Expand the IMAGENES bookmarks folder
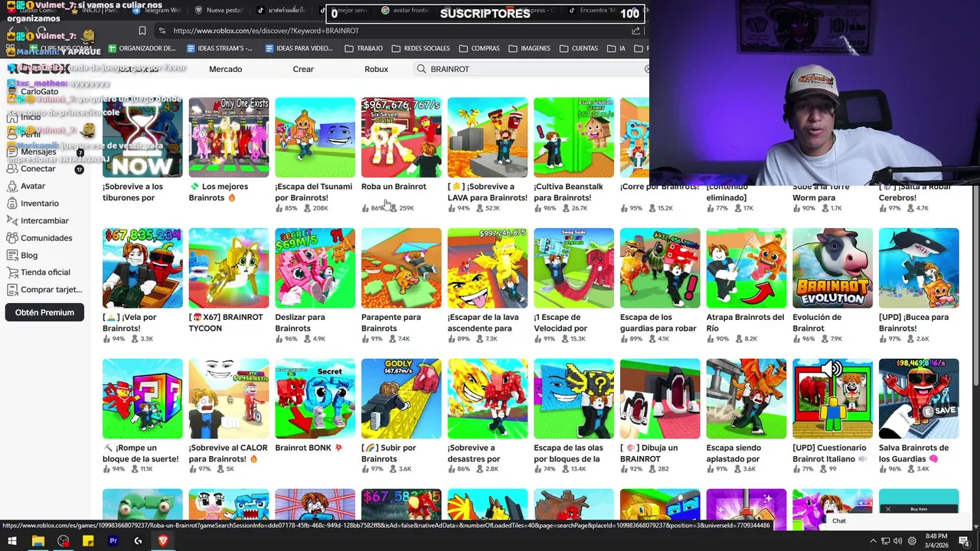This screenshot has width=980, height=551. tap(529, 48)
